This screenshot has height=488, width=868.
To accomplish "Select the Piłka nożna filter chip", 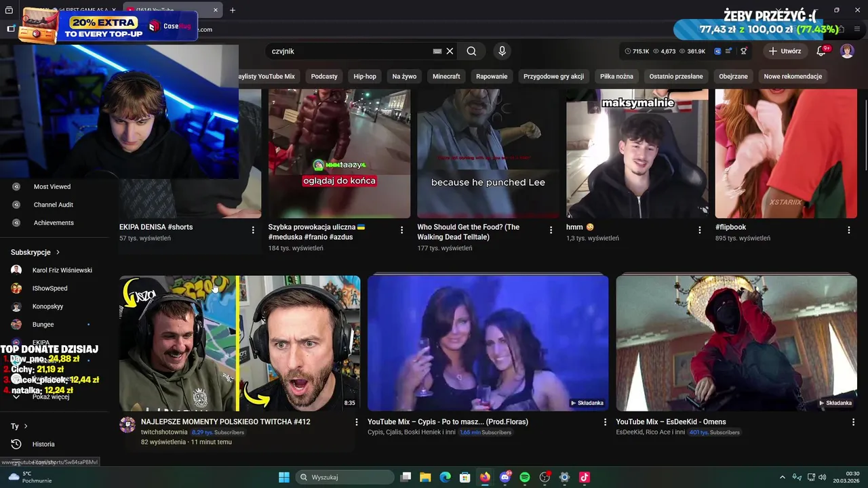I will (616, 77).
